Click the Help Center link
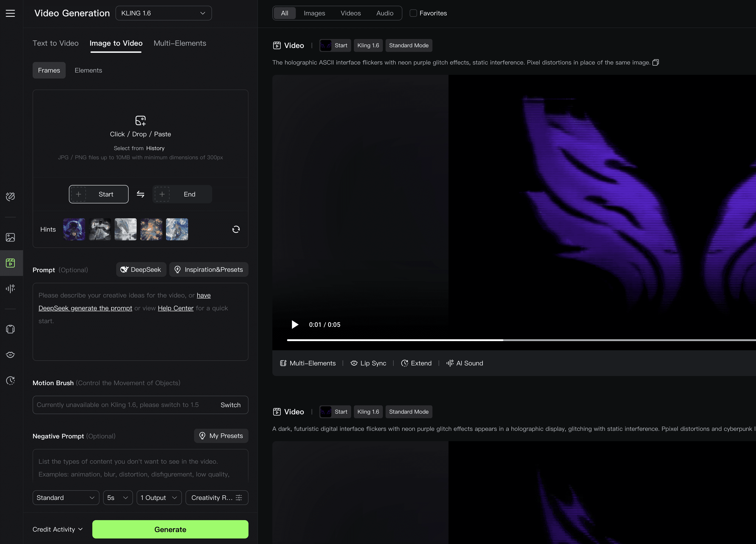Image resolution: width=756 pixels, height=544 pixels. coord(176,308)
